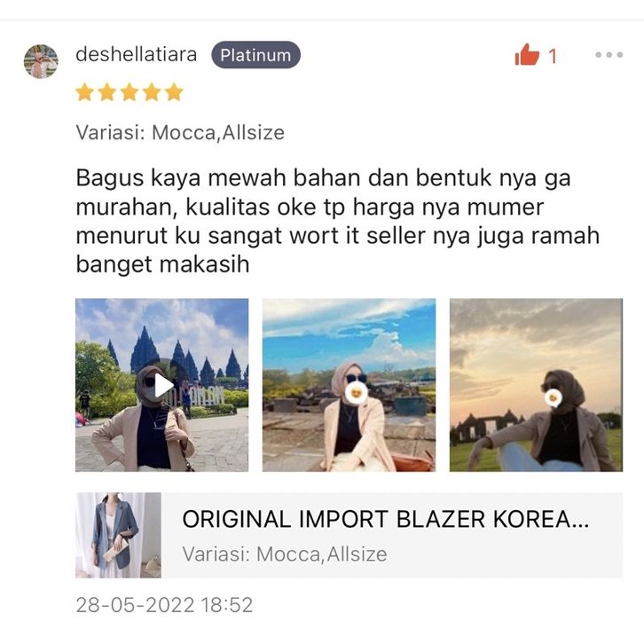Viewport: 644px width, 644px height.
Task: Open the first review thumbnail with temple
Action: (x=161, y=385)
